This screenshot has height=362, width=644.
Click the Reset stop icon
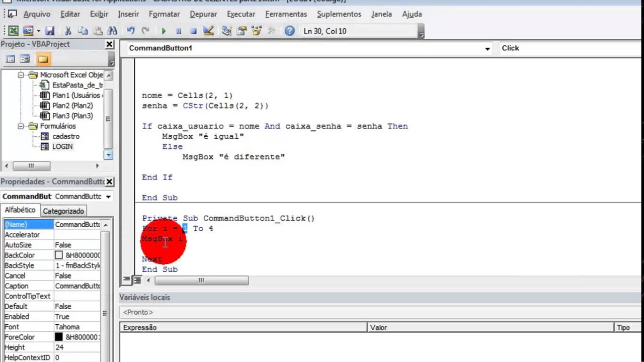[x=193, y=31]
